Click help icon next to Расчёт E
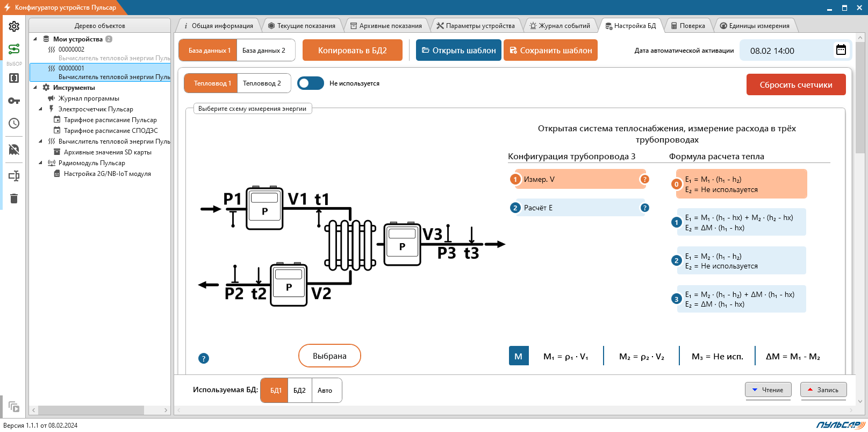This screenshot has width=868, height=432. click(x=644, y=208)
